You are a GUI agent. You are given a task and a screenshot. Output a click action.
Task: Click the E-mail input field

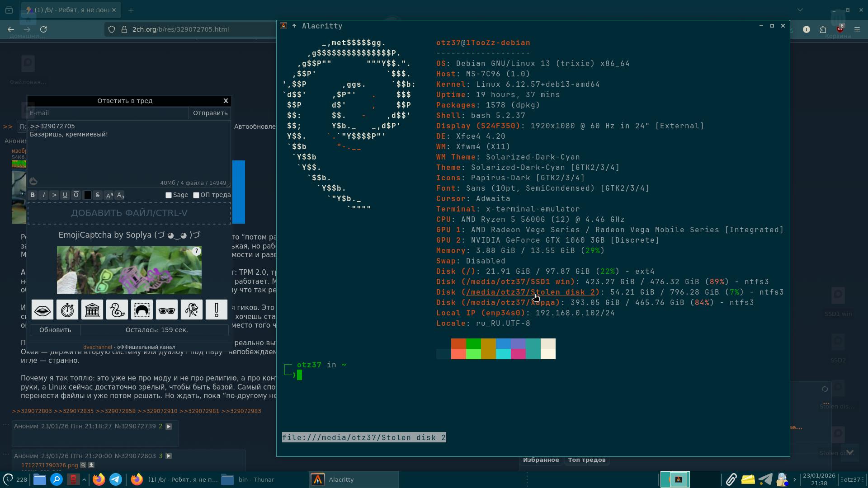pyautogui.click(x=108, y=113)
